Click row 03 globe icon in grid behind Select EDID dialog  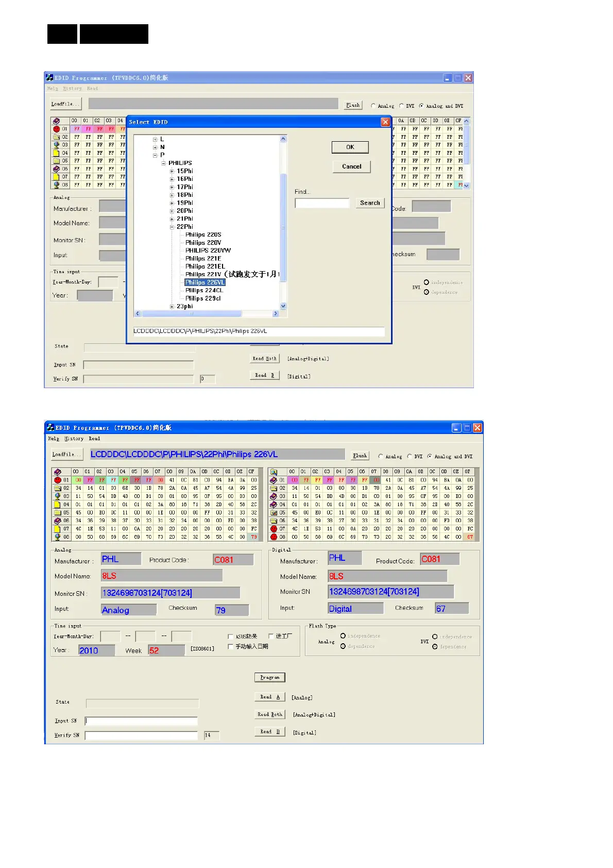point(57,145)
